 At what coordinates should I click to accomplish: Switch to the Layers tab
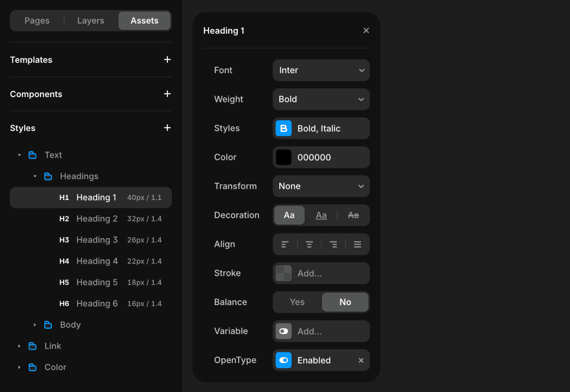[x=91, y=21]
